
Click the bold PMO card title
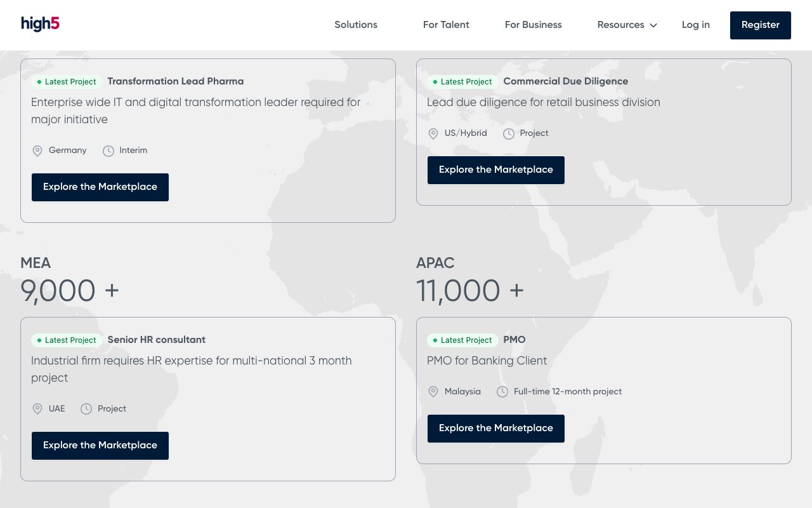(514, 340)
